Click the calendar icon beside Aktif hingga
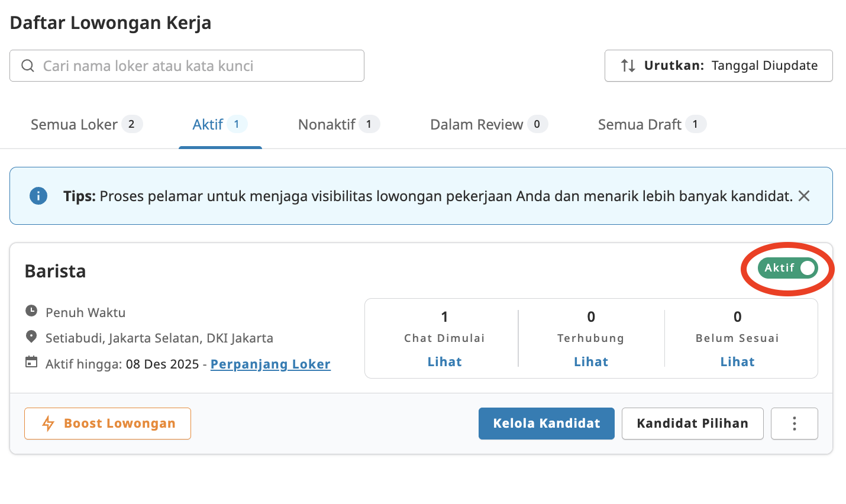This screenshot has height=504, width=846. click(x=31, y=363)
